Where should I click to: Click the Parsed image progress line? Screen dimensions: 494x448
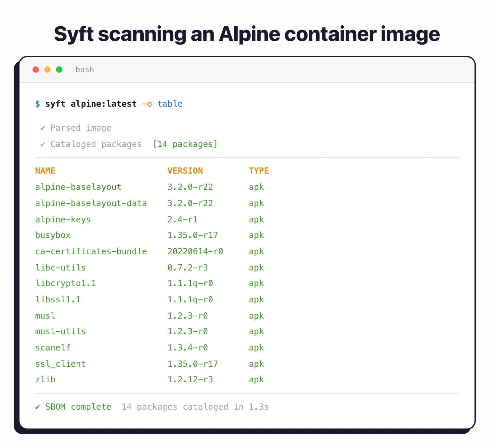coord(81,128)
